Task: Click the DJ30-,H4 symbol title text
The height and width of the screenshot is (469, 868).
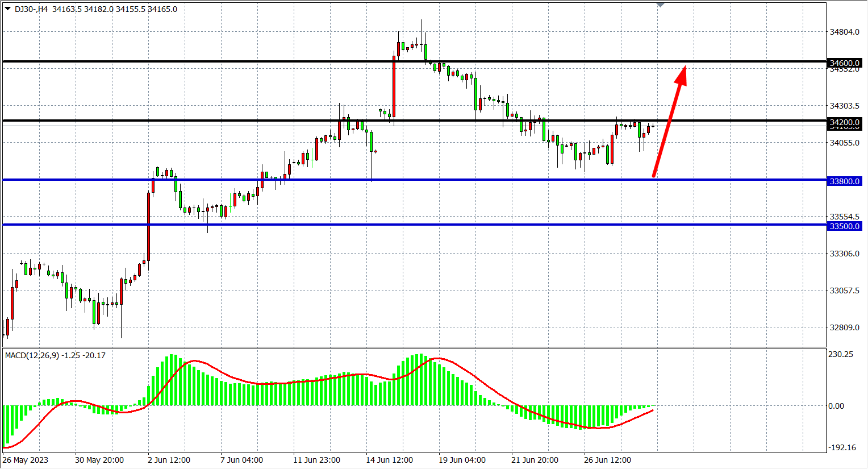Action: [x=31, y=9]
